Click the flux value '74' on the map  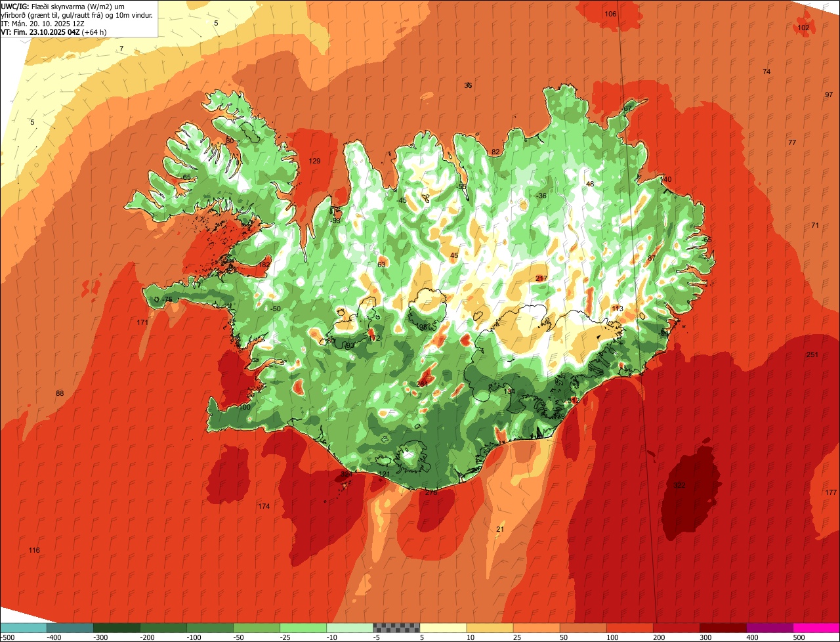pos(766,72)
